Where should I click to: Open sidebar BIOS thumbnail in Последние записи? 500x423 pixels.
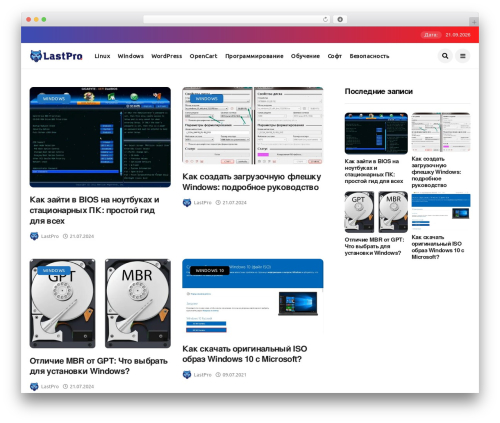[x=376, y=133]
